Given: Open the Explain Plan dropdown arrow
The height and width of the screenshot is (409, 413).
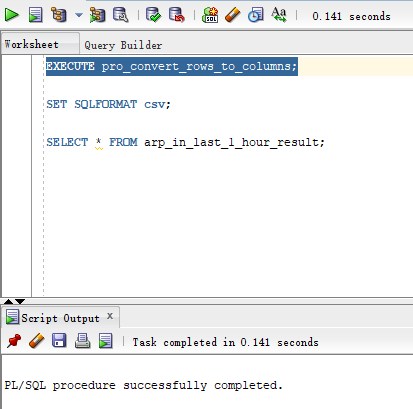Looking at the screenshot, I should 79,15.
